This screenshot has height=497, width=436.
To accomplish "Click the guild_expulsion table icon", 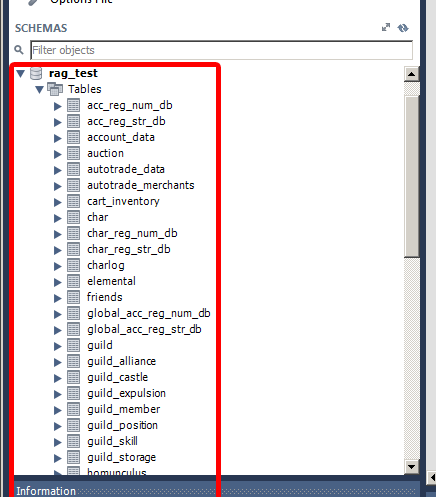I will 73,393.
